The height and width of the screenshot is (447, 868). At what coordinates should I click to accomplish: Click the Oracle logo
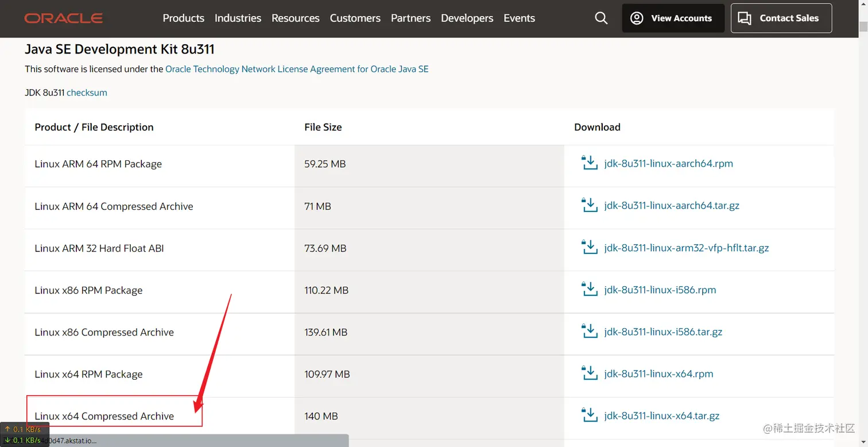(64, 18)
